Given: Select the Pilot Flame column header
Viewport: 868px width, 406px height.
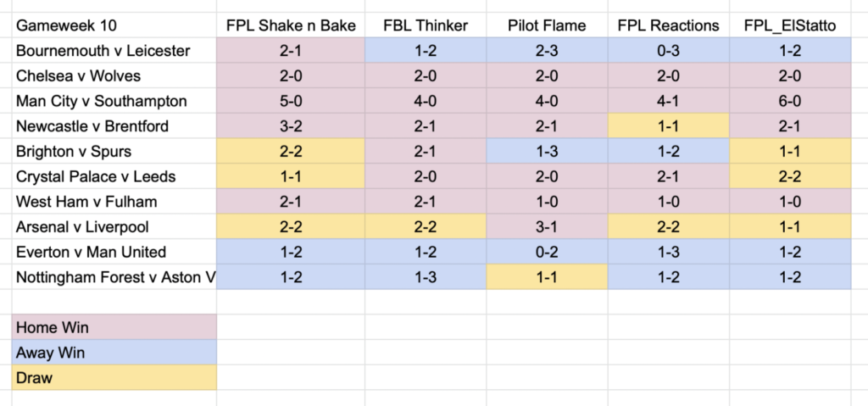Looking at the screenshot, I should 547,25.
